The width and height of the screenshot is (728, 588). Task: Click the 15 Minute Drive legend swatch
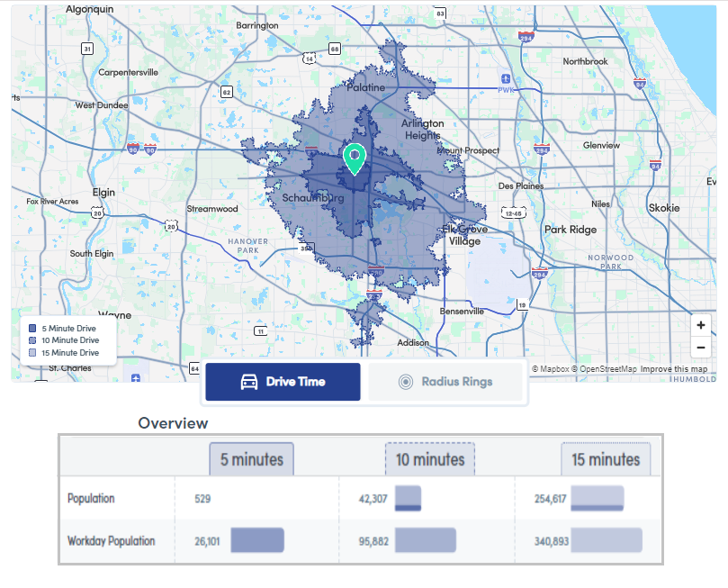point(33,352)
